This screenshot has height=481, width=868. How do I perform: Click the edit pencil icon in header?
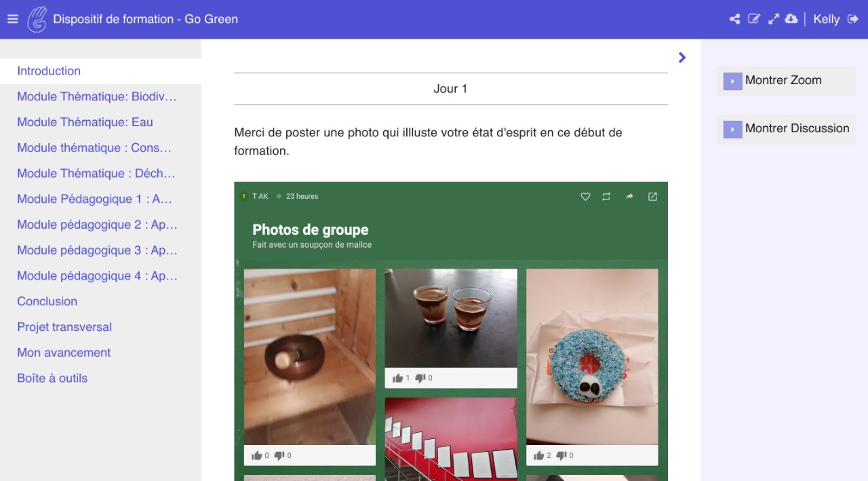click(754, 19)
